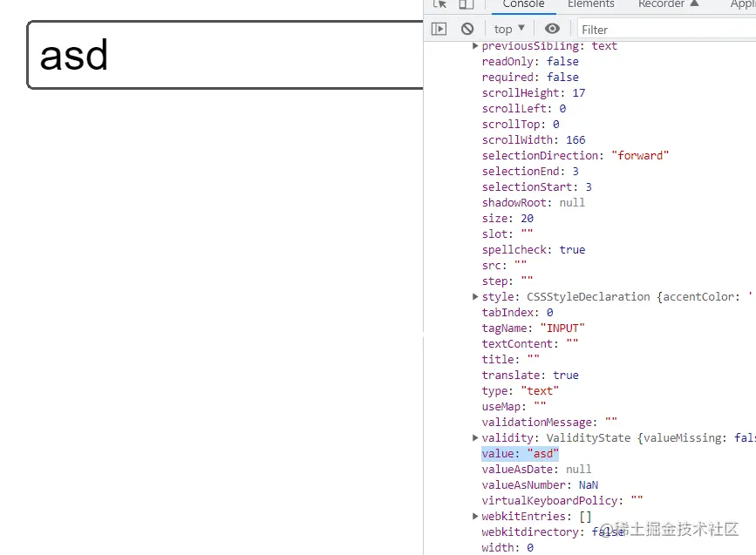The height and width of the screenshot is (555, 756).
Task: Select the required: false row
Action: pyautogui.click(x=530, y=77)
